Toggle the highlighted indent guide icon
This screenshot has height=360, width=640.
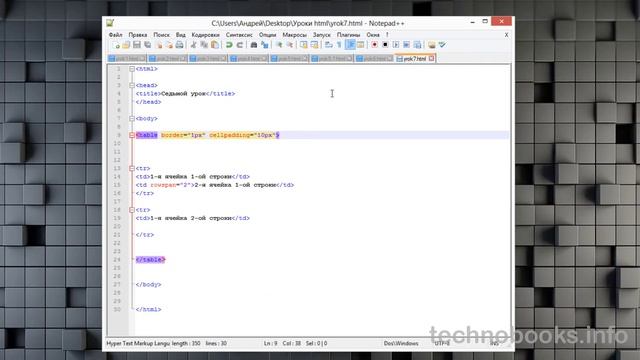point(350,45)
